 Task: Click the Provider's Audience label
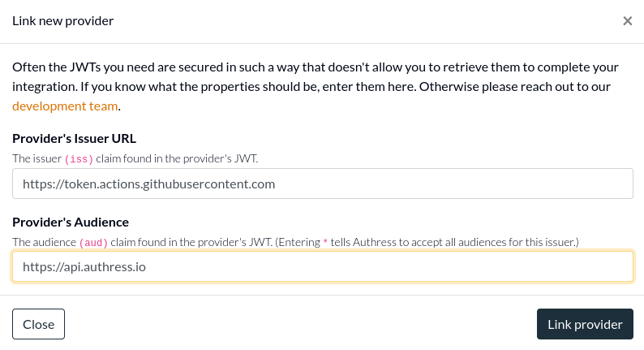71,222
